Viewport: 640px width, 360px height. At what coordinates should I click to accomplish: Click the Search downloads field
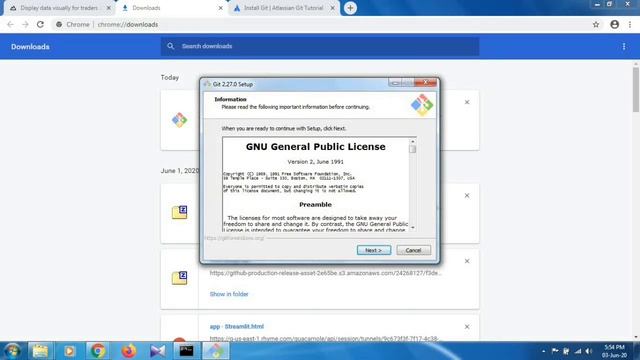pyautogui.click(x=320, y=46)
